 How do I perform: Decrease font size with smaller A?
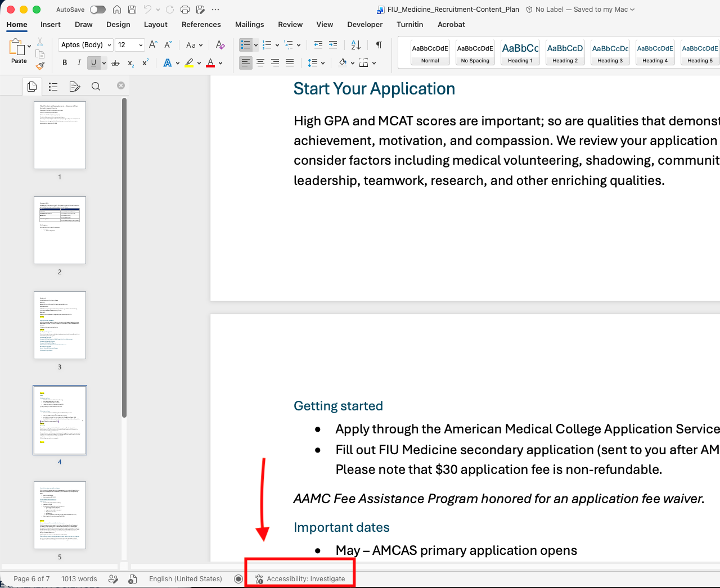(x=168, y=45)
